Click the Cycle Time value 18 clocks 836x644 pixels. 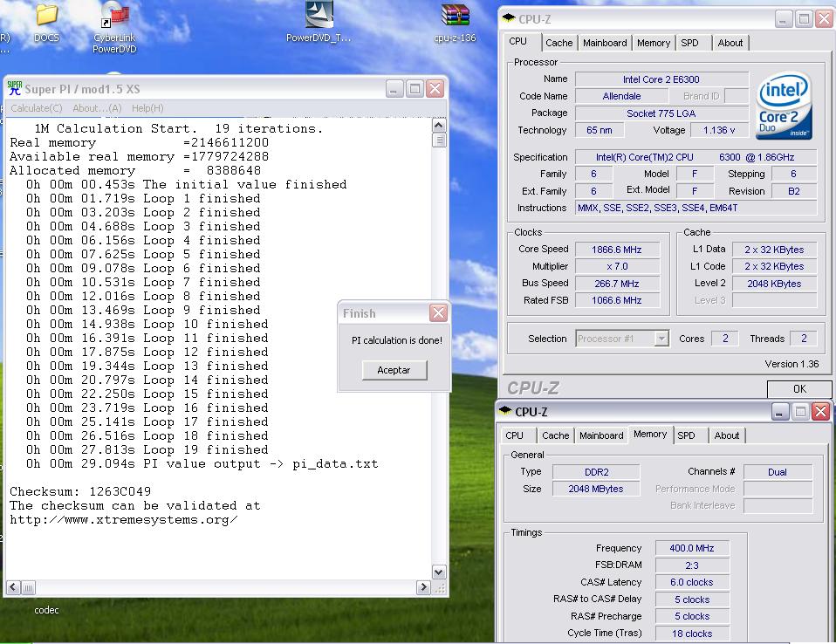tap(691, 634)
